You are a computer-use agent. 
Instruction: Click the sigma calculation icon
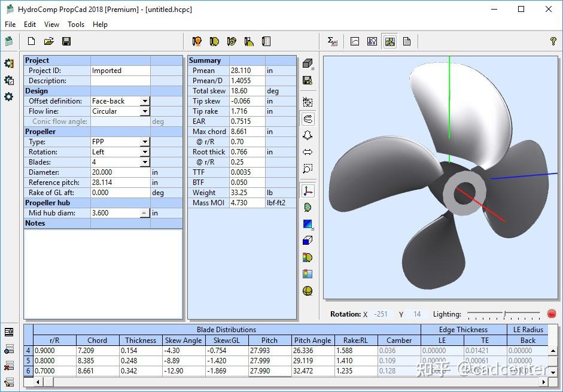333,41
